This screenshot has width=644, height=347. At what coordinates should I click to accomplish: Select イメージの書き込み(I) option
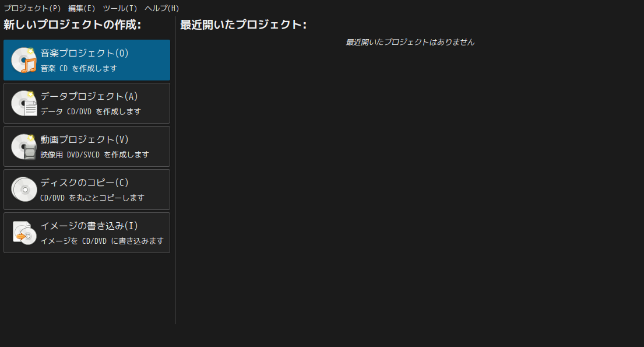click(x=87, y=233)
